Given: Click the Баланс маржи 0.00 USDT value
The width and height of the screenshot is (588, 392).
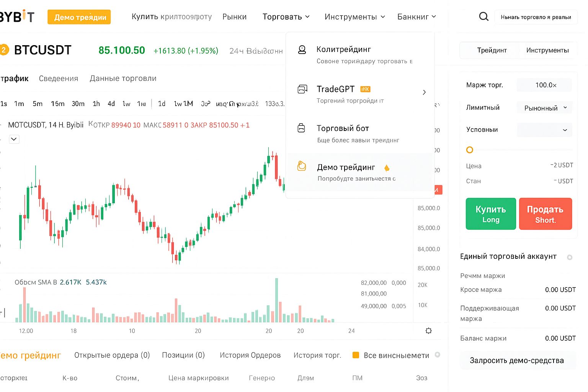Looking at the screenshot, I should tap(560, 338).
